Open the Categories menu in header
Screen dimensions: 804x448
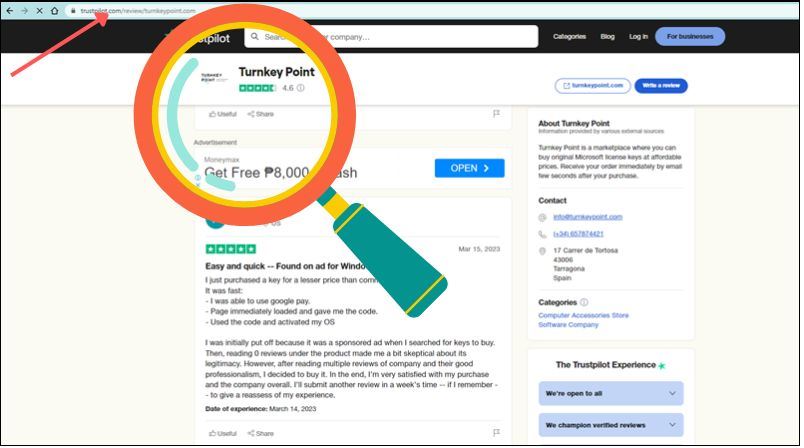[x=569, y=36]
